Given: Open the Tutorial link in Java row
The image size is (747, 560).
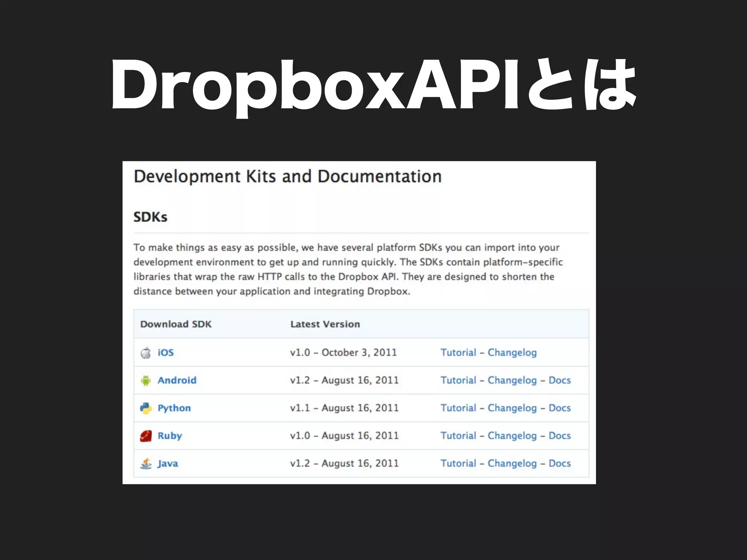Looking at the screenshot, I should [x=458, y=463].
